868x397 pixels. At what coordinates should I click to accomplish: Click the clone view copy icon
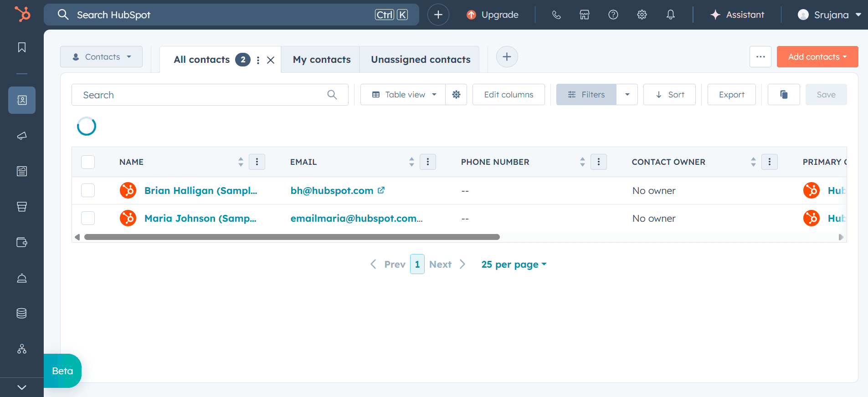pos(784,95)
